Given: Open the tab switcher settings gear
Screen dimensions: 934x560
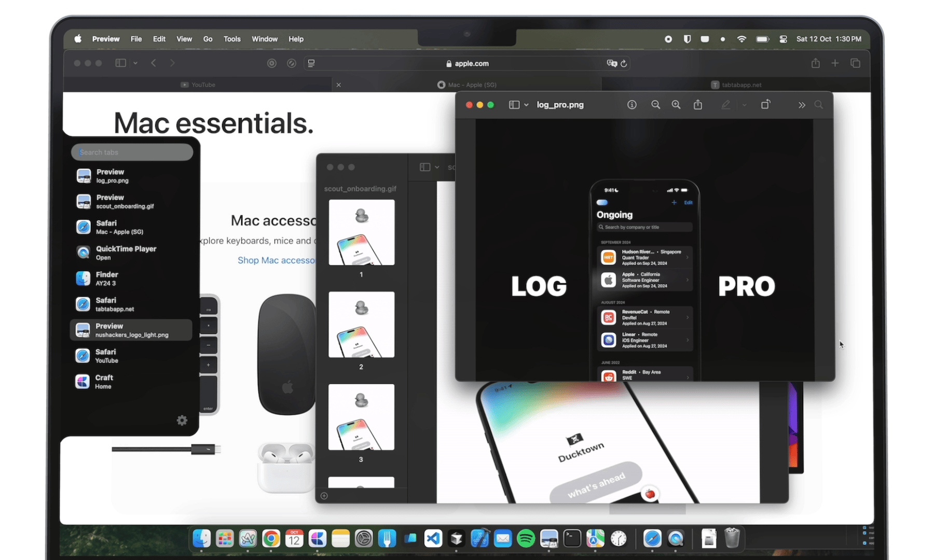Looking at the screenshot, I should coord(182,420).
